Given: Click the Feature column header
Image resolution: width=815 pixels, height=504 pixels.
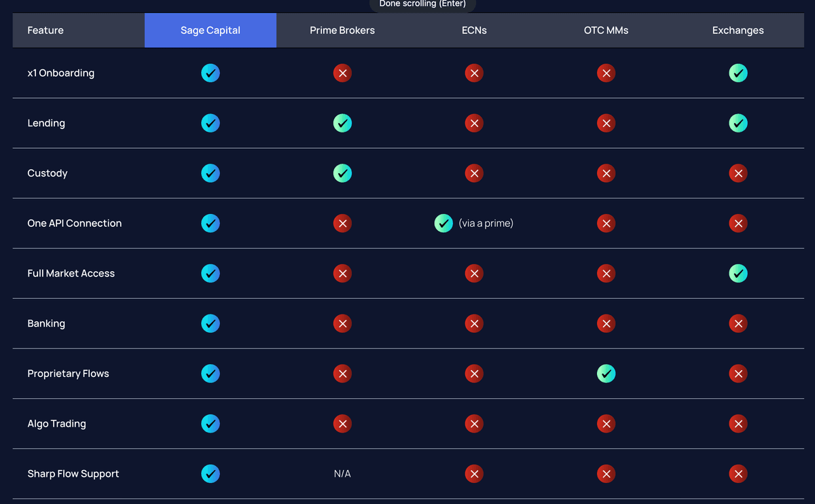Looking at the screenshot, I should pyautogui.click(x=79, y=30).
